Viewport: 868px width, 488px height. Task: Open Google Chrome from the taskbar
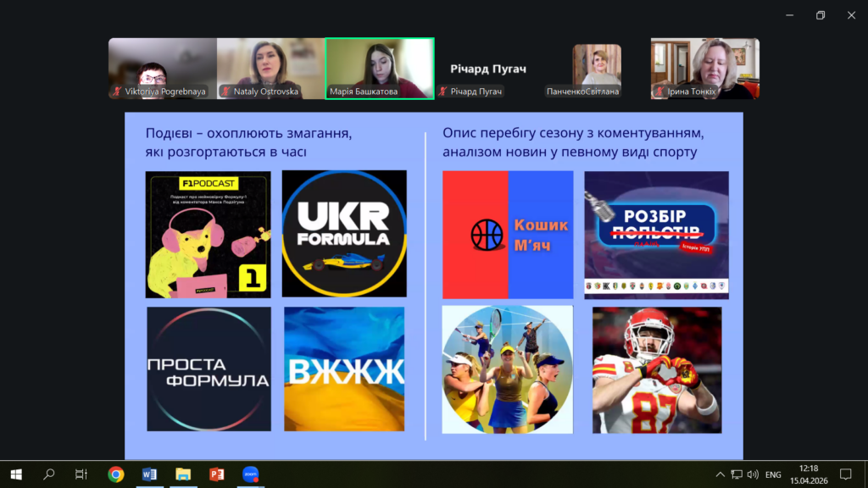pos(116,474)
